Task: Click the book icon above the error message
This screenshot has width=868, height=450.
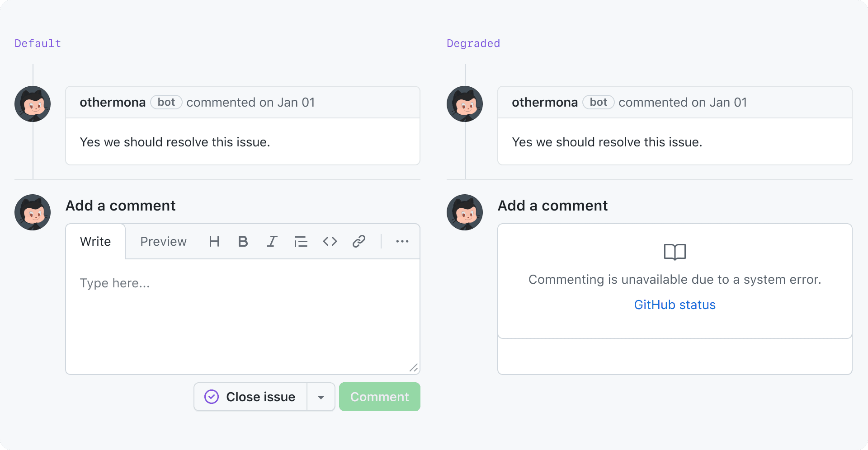Action: (x=675, y=252)
